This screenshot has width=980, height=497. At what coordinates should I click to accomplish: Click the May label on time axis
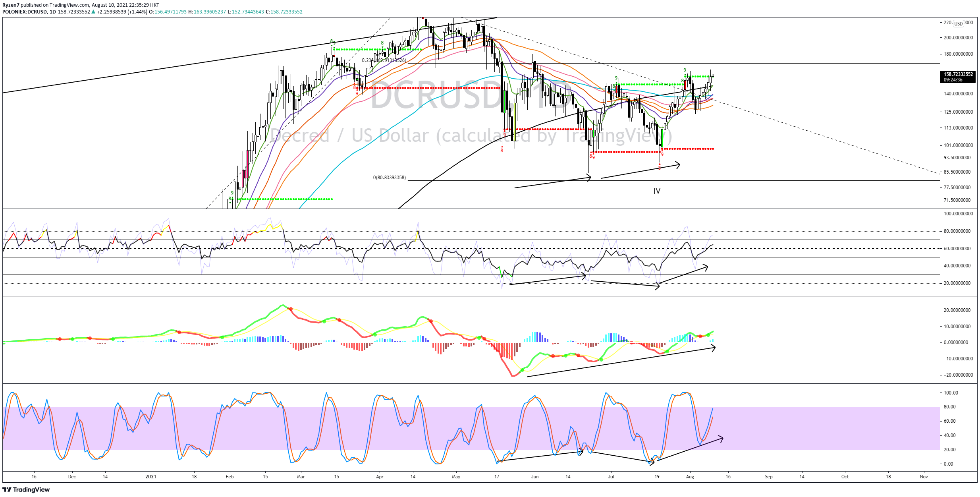click(456, 477)
